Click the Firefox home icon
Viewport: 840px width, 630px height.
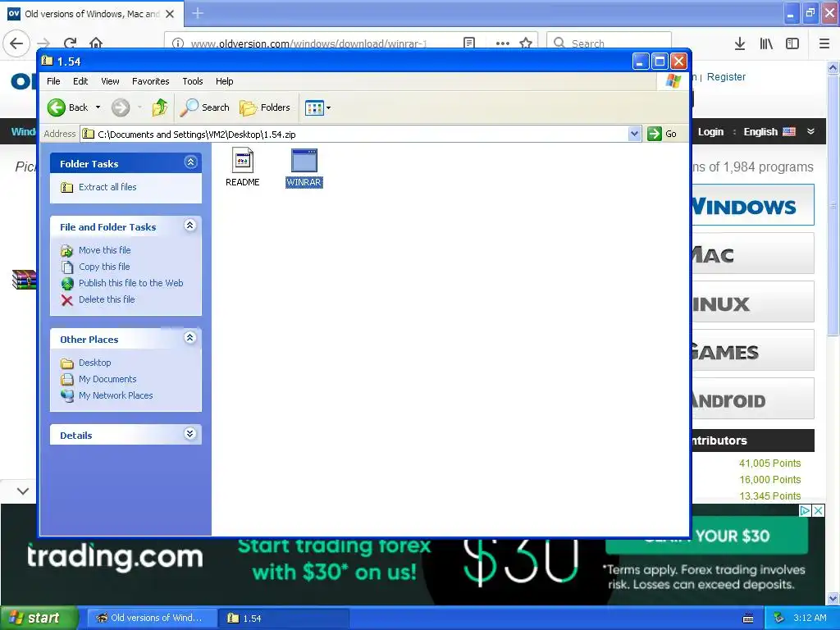coord(96,43)
